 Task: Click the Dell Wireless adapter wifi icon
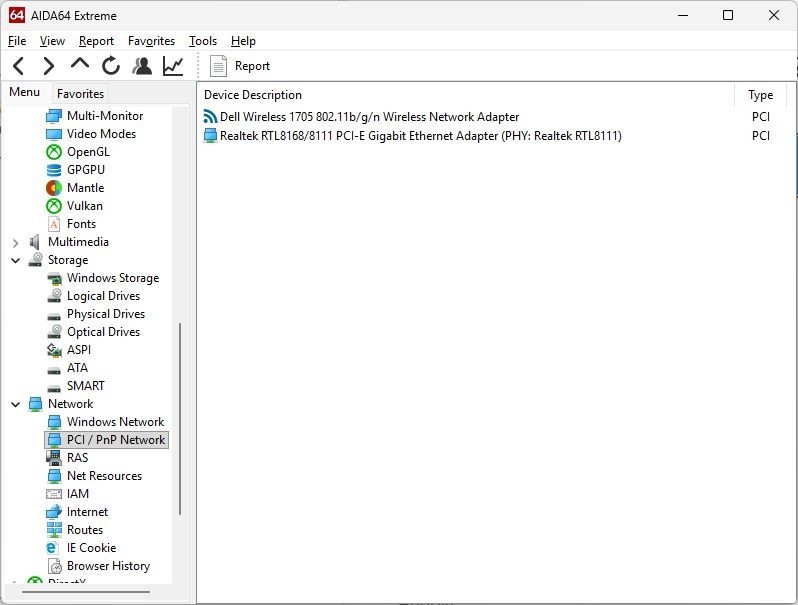tap(210, 117)
